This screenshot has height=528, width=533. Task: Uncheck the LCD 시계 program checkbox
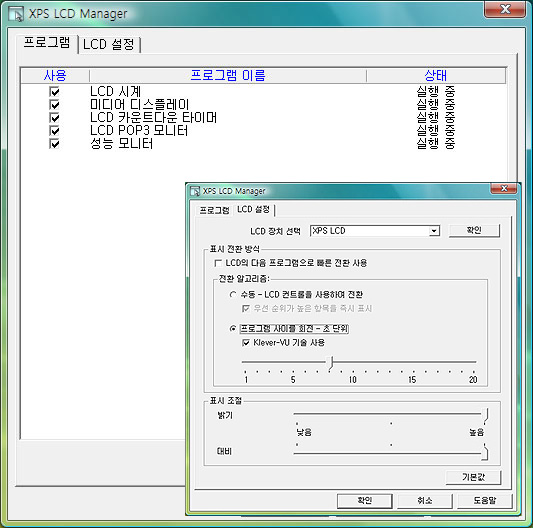54,91
